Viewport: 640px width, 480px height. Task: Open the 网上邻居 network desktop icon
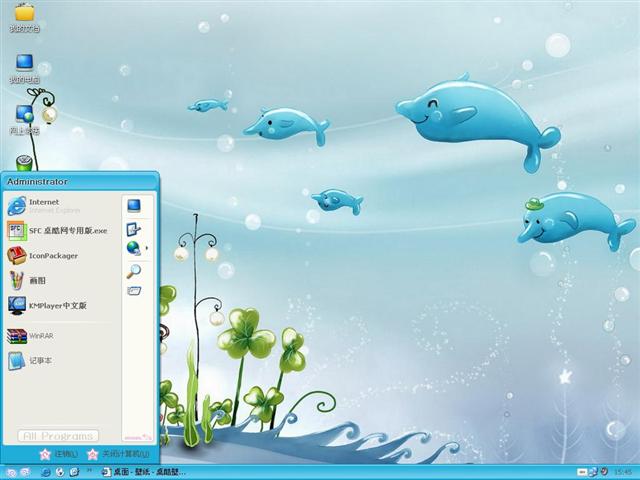click(24, 119)
